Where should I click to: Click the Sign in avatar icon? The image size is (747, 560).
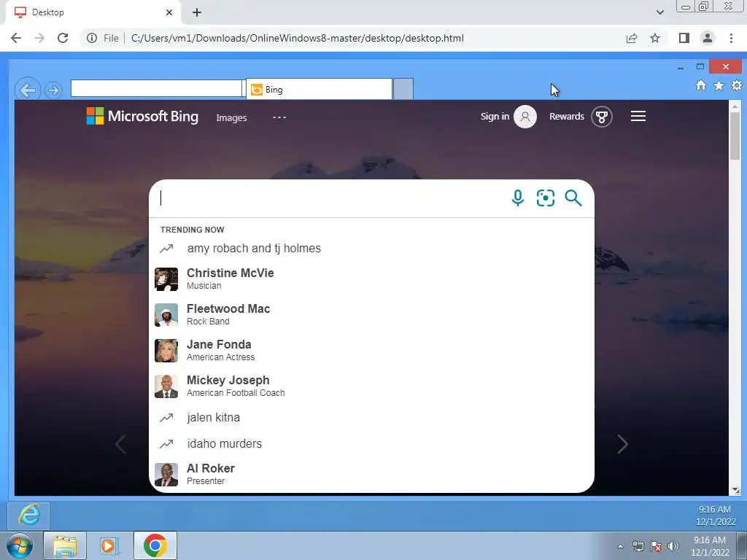pos(525,117)
